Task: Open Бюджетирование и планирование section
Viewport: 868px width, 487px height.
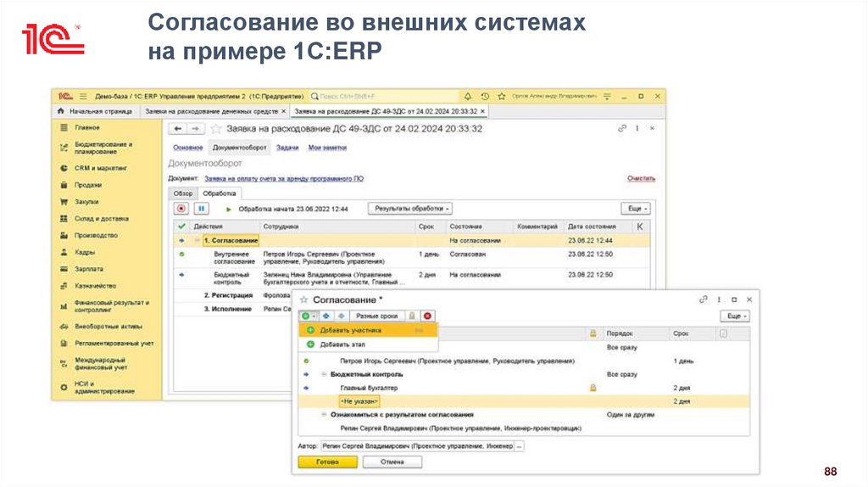Action: (103, 148)
